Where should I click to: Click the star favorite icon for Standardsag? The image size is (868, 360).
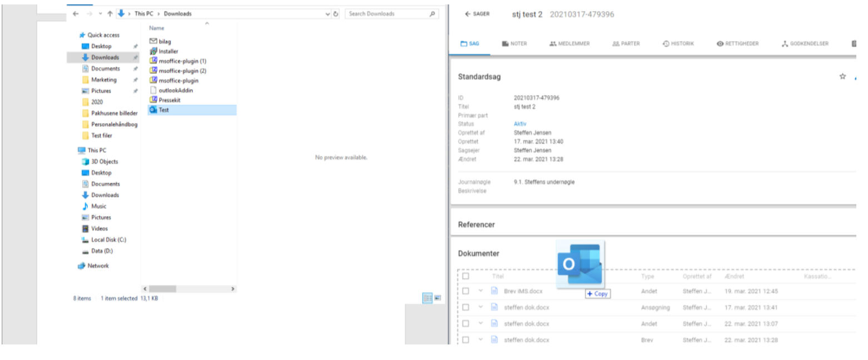[x=842, y=77]
